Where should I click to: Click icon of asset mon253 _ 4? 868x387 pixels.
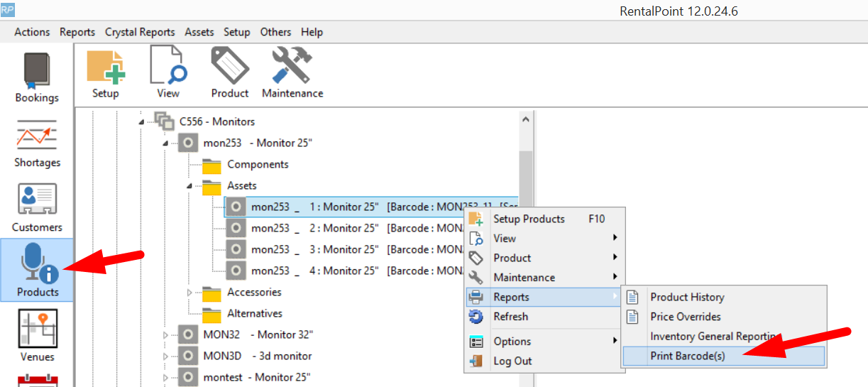(236, 271)
